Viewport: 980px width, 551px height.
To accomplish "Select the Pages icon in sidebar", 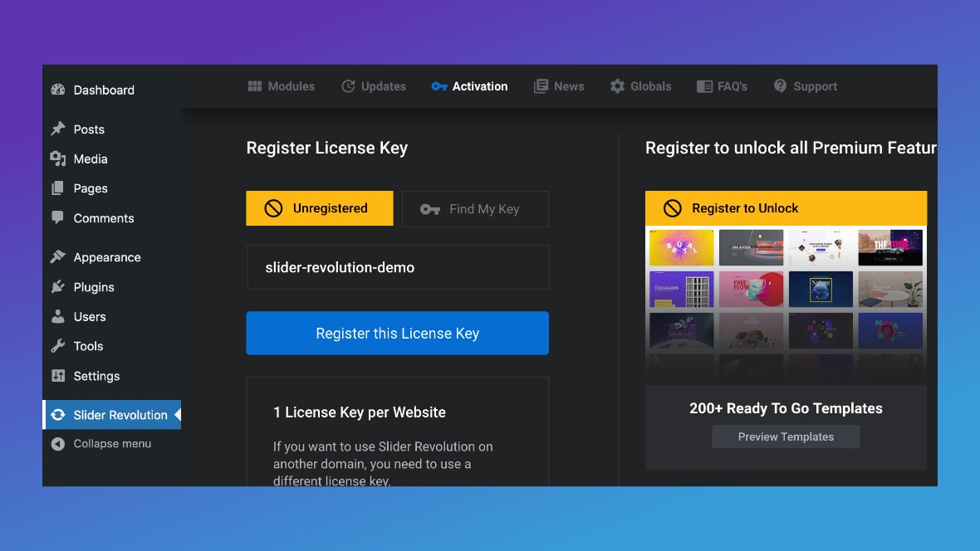I will pos(58,188).
